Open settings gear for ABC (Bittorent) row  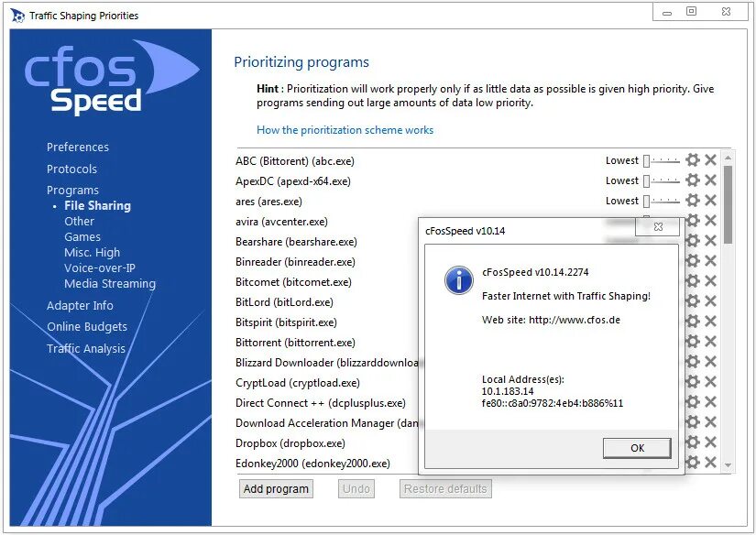[693, 160]
